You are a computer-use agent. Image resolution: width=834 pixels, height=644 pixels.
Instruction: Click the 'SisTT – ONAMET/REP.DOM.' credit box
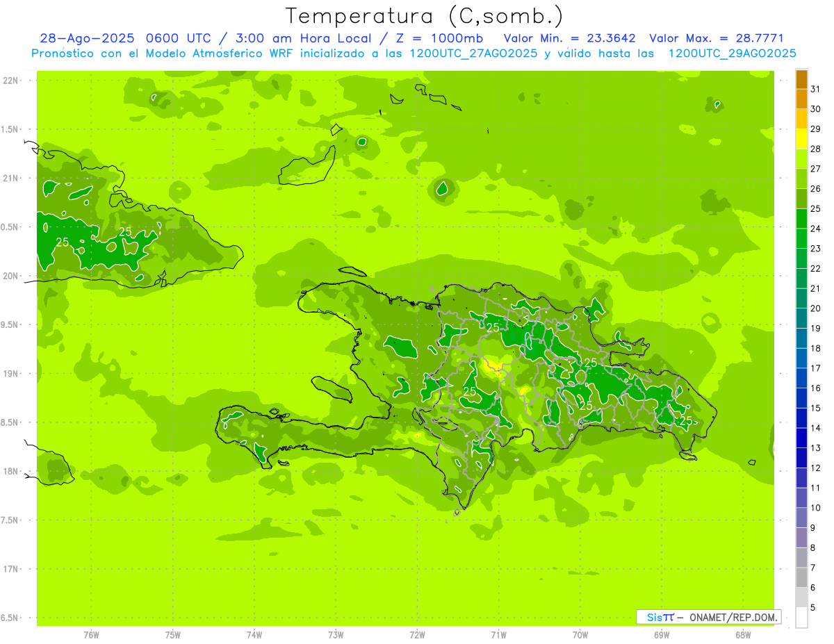[x=708, y=617]
